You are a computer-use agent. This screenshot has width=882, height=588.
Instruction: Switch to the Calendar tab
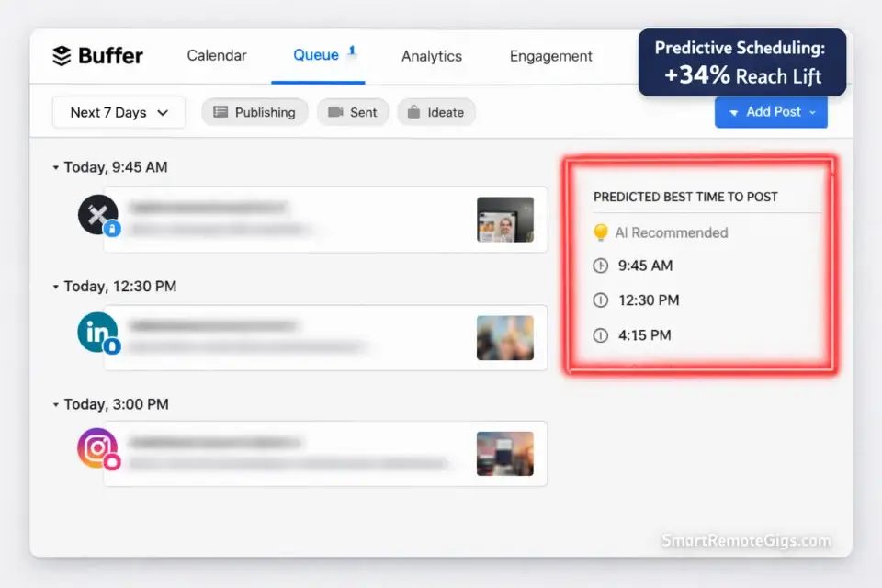pyautogui.click(x=216, y=56)
